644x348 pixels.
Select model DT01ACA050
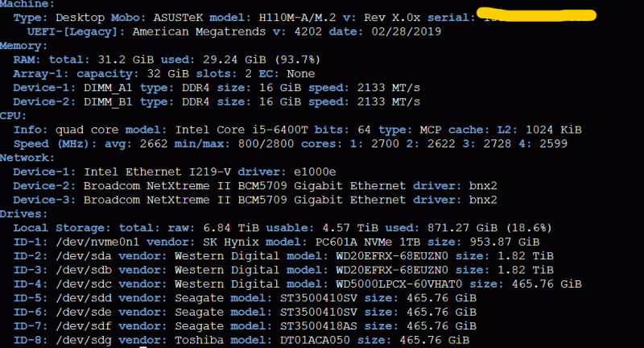point(315,340)
